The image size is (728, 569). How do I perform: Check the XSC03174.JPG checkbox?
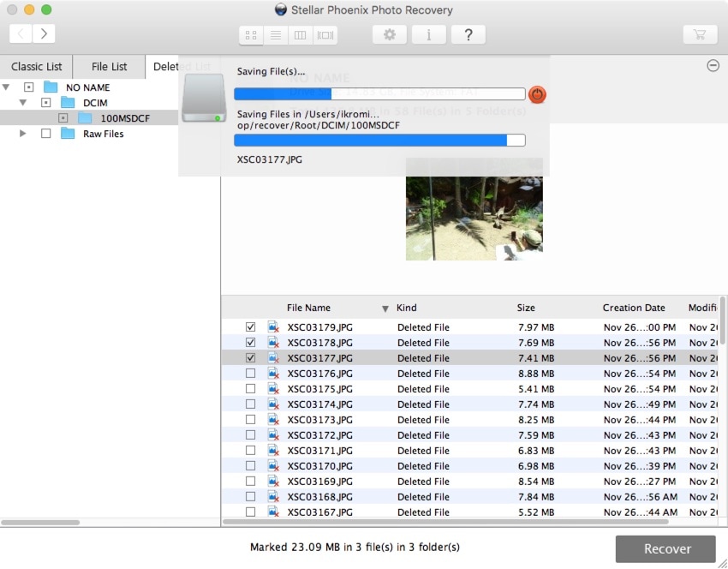click(x=250, y=404)
